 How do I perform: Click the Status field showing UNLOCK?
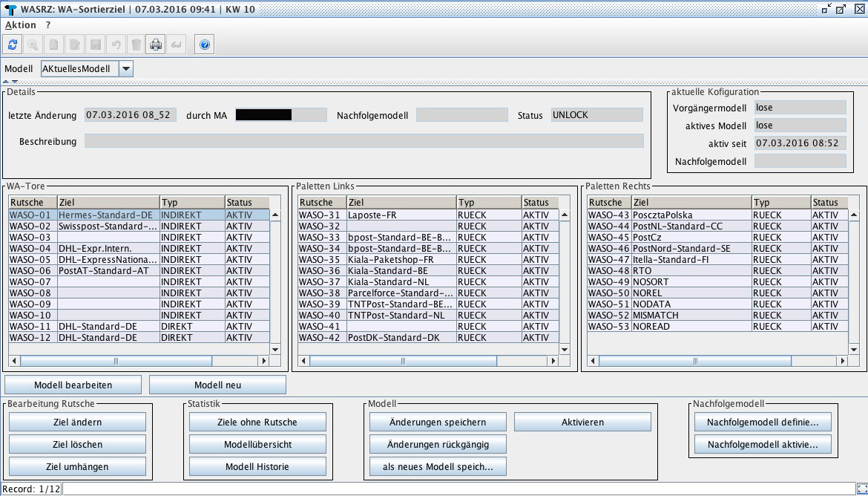pos(597,114)
